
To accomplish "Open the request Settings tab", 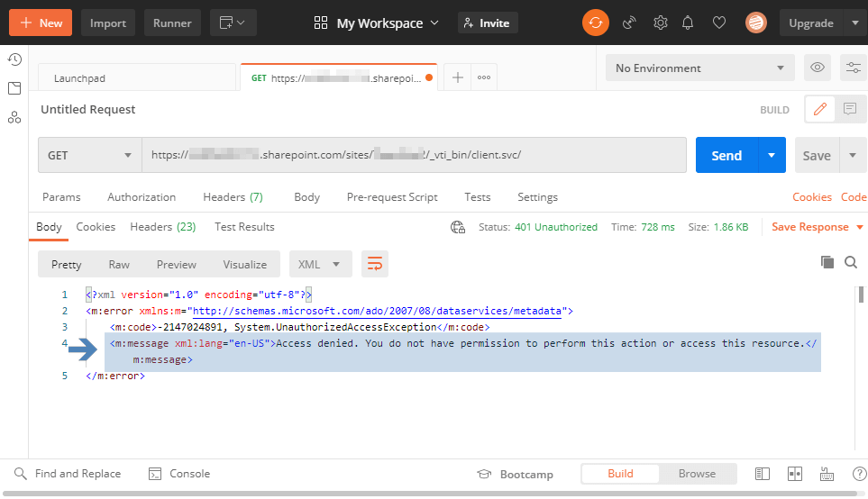I will (x=537, y=197).
